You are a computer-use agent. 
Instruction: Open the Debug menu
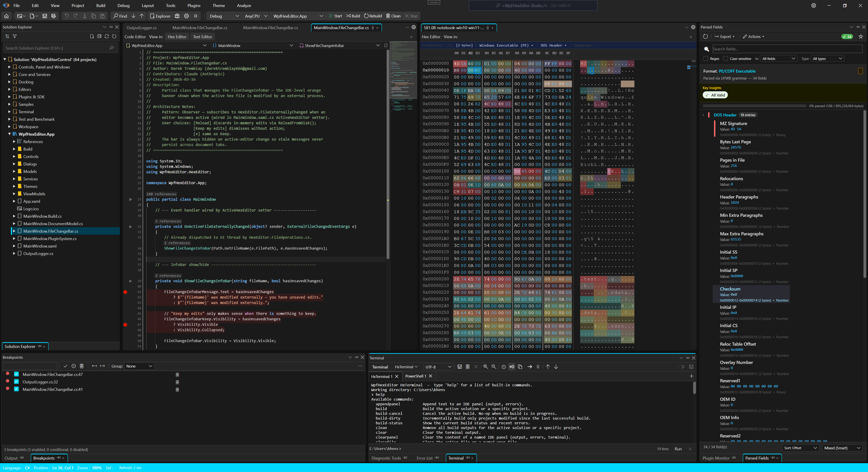[123, 5]
